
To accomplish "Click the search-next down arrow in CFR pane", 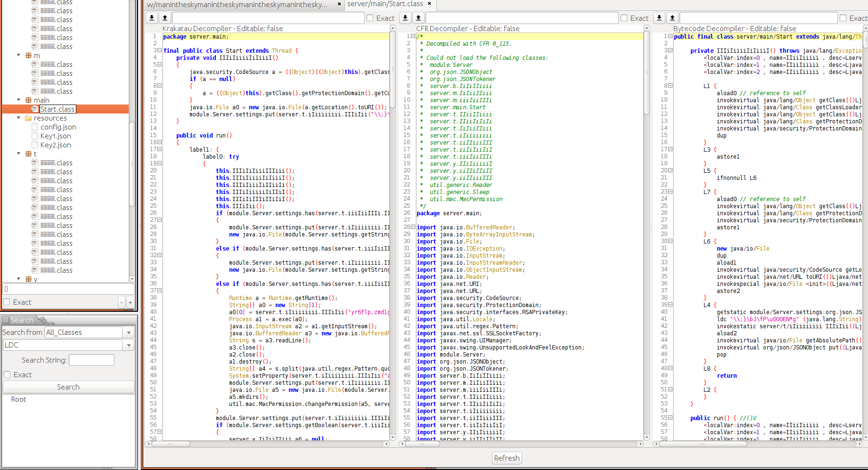I will [x=405, y=18].
